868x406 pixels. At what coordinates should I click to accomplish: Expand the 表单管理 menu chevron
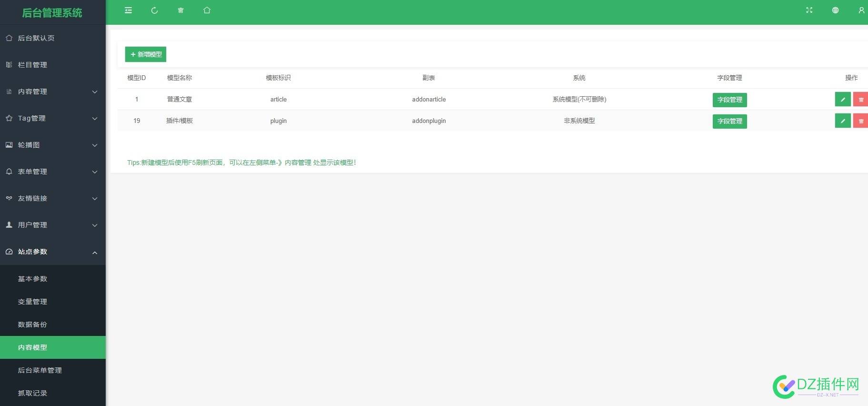pos(95,172)
